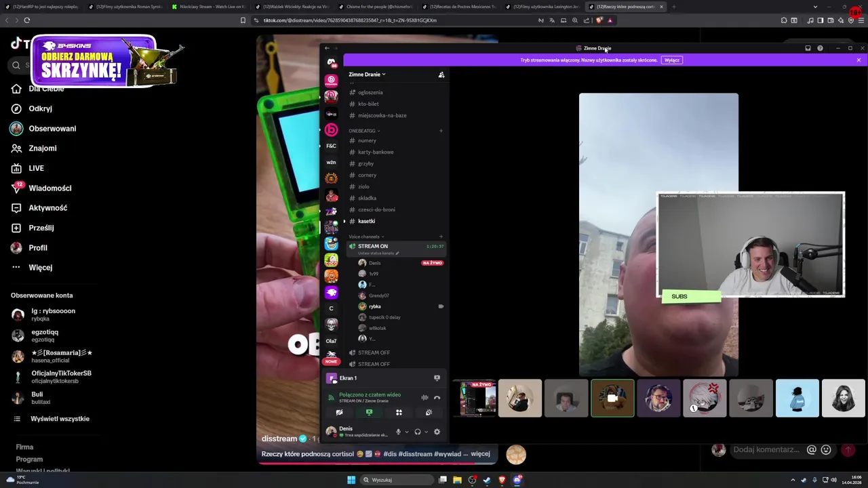Image resolution: width=868 pixels, height=488 pixels.
Task: Mute Discord microphone button
Action: tap(398, 432)
